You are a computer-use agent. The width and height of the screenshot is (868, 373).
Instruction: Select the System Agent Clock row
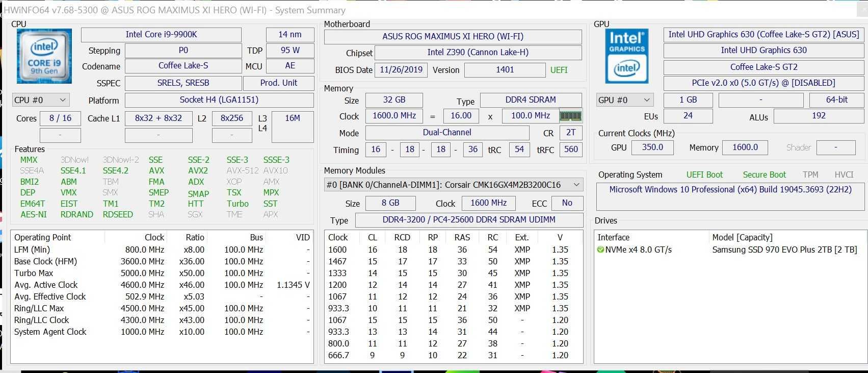pyautogui.click(x=162, y=332)
